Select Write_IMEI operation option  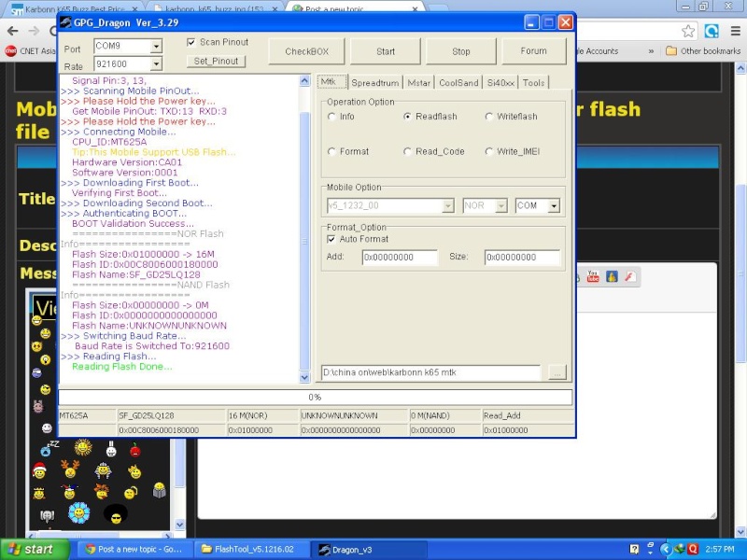tap(488, 151)
